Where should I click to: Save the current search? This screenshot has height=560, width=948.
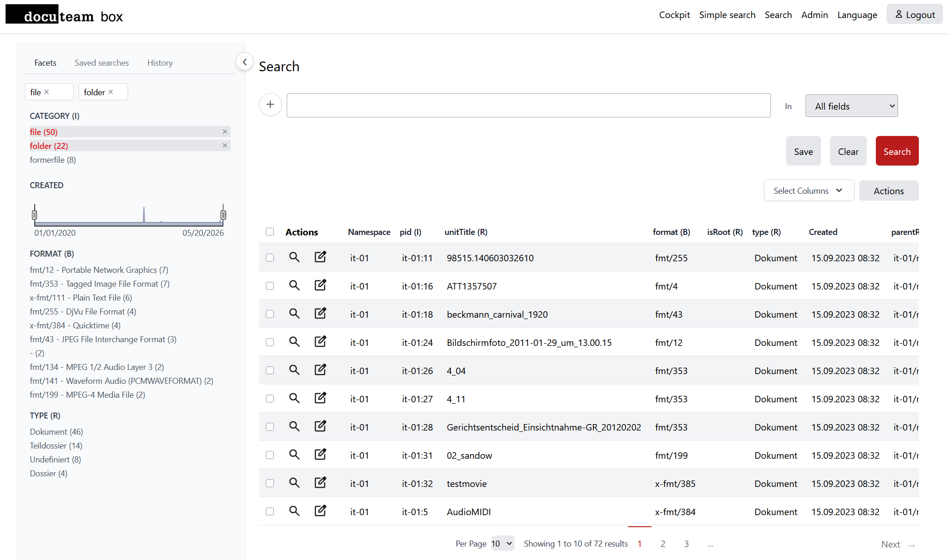pyautogui.click(x=803, y=151)
